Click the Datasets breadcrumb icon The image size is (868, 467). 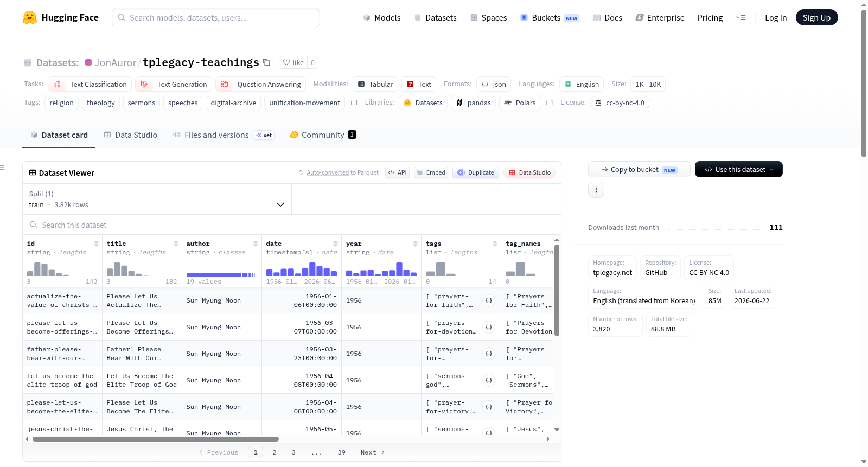point(28,62)
